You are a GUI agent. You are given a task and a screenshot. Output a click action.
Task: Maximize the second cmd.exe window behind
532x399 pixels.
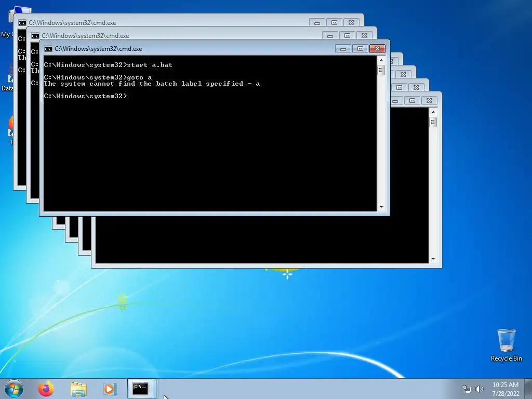pos(347,36)
